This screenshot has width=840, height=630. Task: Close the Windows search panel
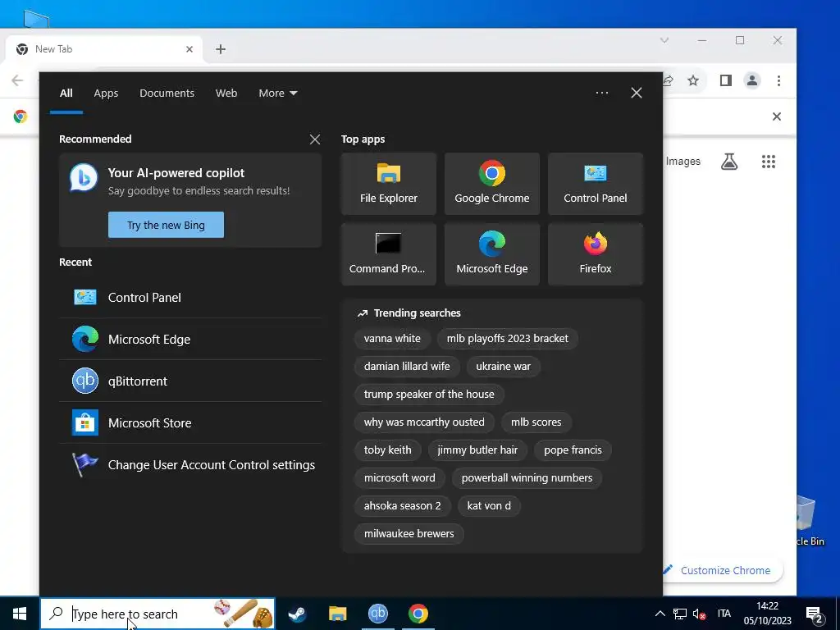[637, 93]
